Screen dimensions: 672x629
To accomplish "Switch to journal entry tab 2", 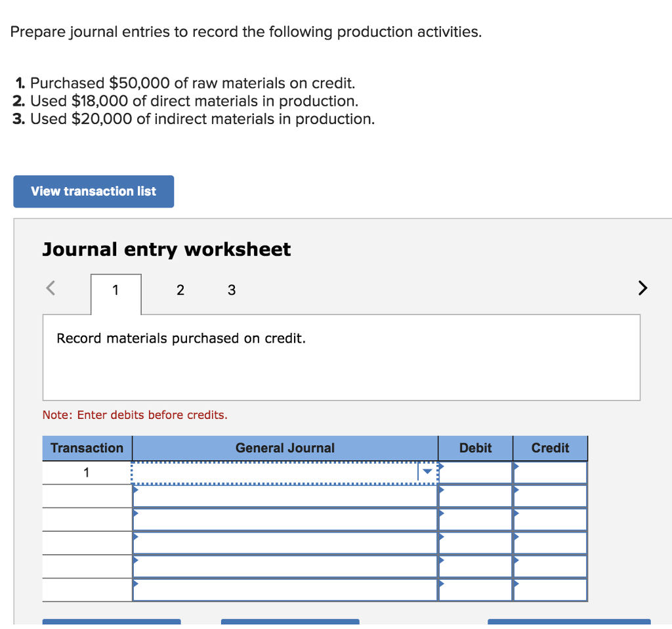I will (180, 290).
